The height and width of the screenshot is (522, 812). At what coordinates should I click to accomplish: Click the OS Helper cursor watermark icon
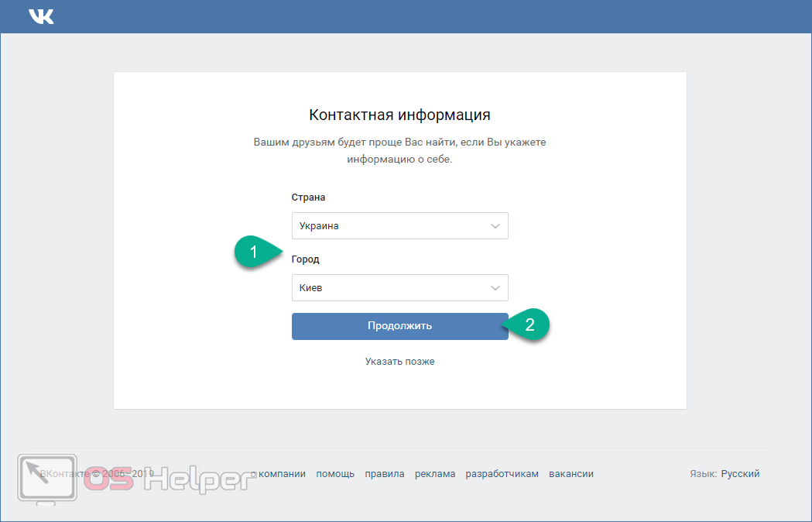pos(46,479)
